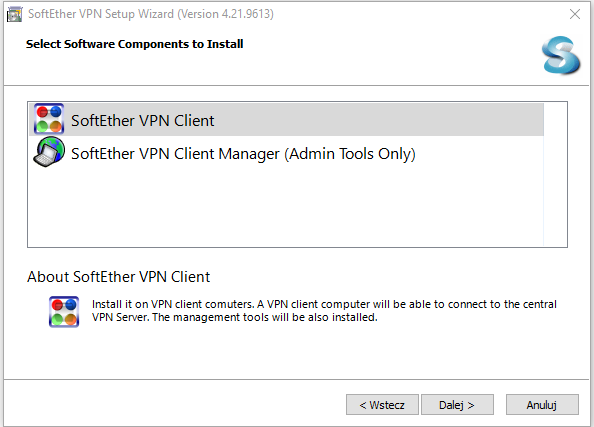Select the SoftEther VPN Client list entry text
The width and height of the screenshot is (594, 427).
tap(142, 120)
